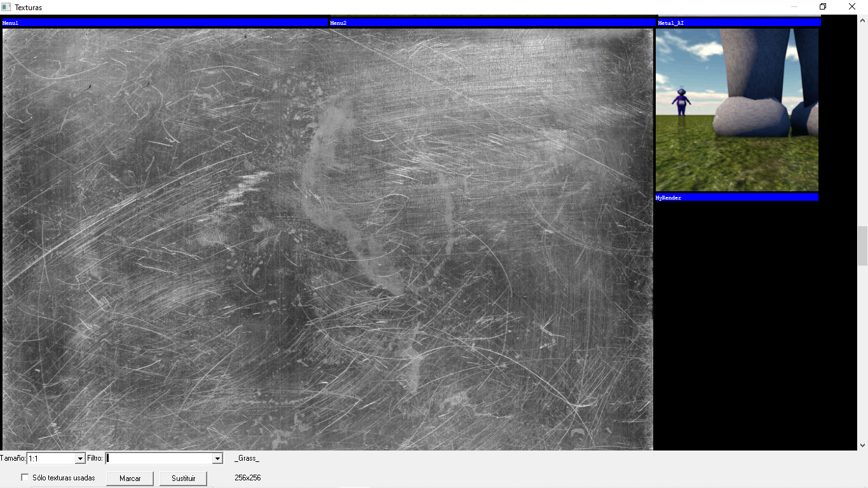Screen dimensions: 868x488
Task: Close the Texturas window
Action: point(852,7)
